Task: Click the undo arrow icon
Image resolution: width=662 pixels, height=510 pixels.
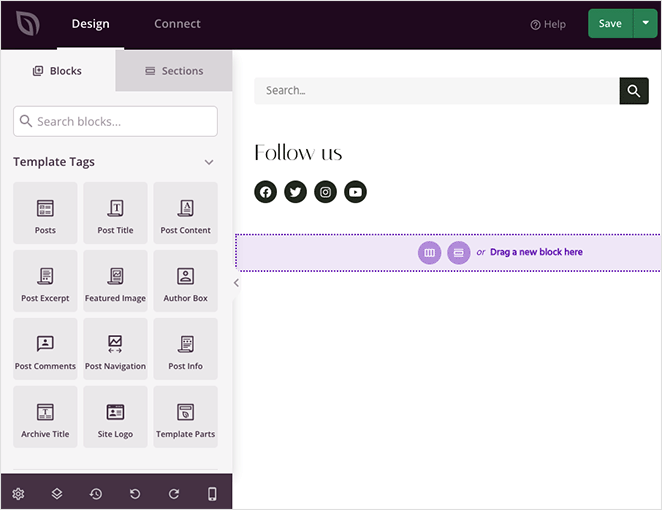Action: click(135, 494)
